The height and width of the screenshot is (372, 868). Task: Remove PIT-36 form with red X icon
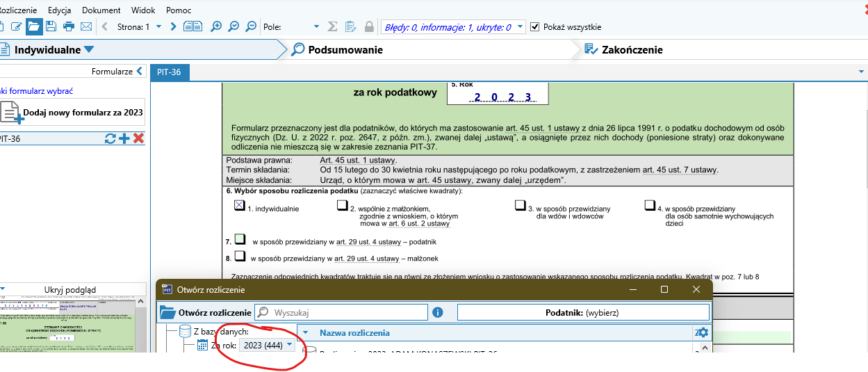click(138, 138)
